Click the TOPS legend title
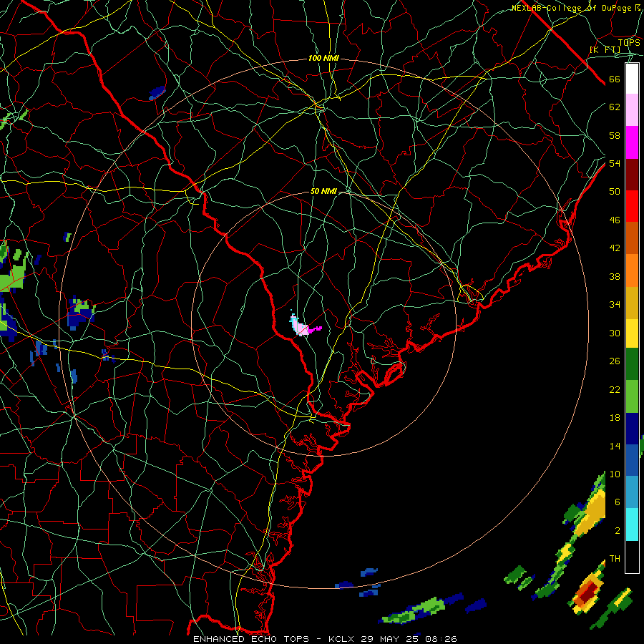Image resolution: width=644 pixels, height=644 pixels. coord(629,42)
